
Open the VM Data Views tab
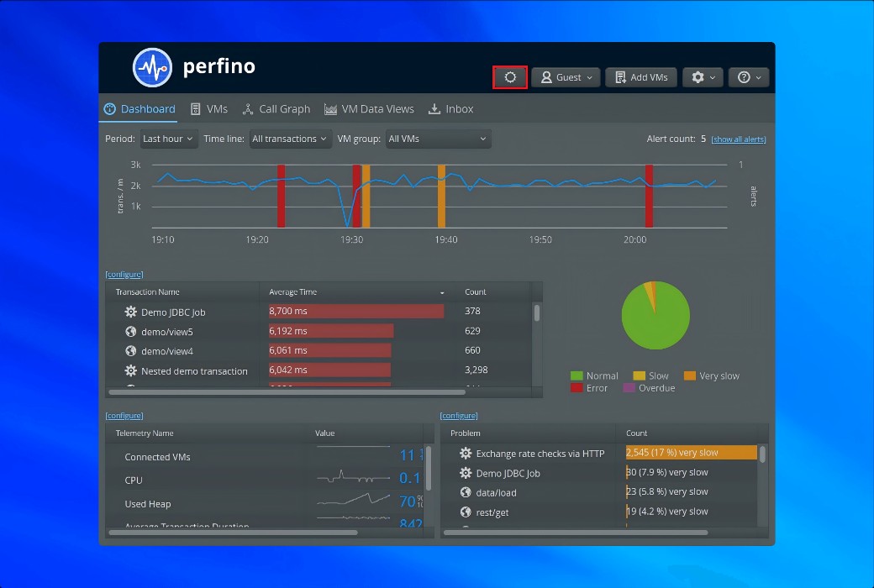point(369,108)
